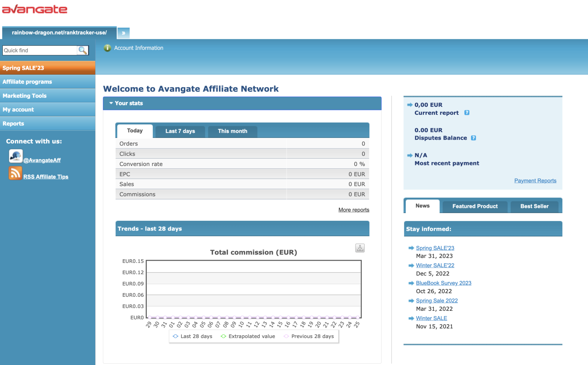
Task: Click the Total commission (EUR) chart title
Action: 254,252
